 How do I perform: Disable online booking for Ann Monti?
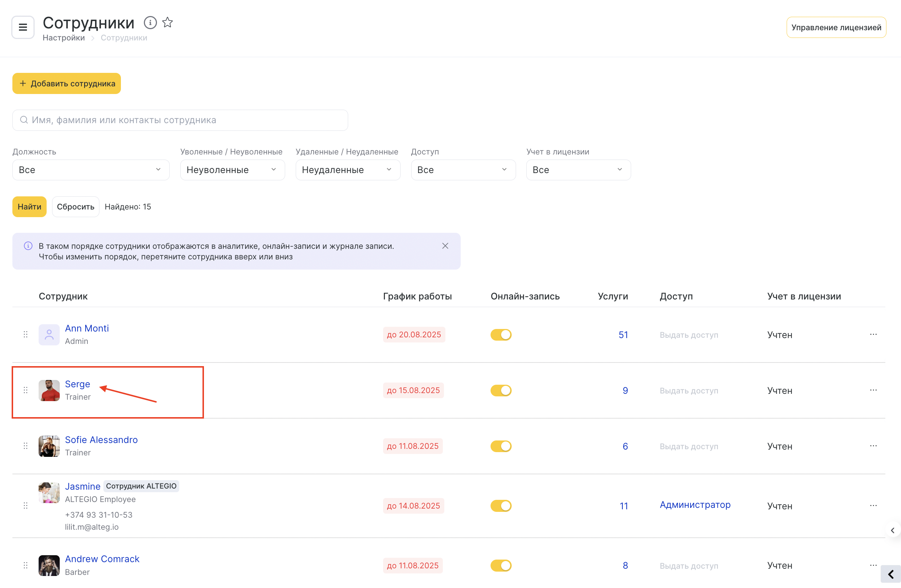[500, 335]
